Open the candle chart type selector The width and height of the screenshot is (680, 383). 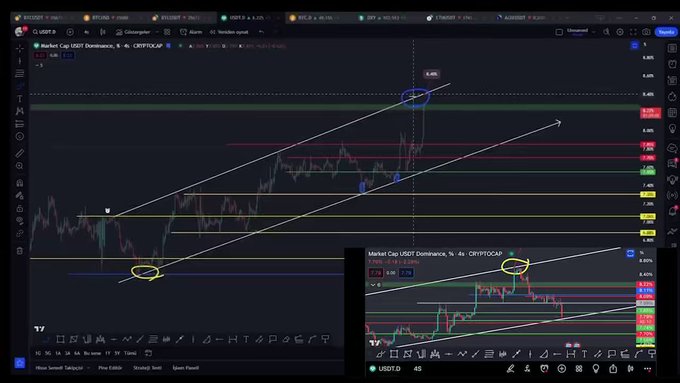pyautogui.click(x=103, y=32)
